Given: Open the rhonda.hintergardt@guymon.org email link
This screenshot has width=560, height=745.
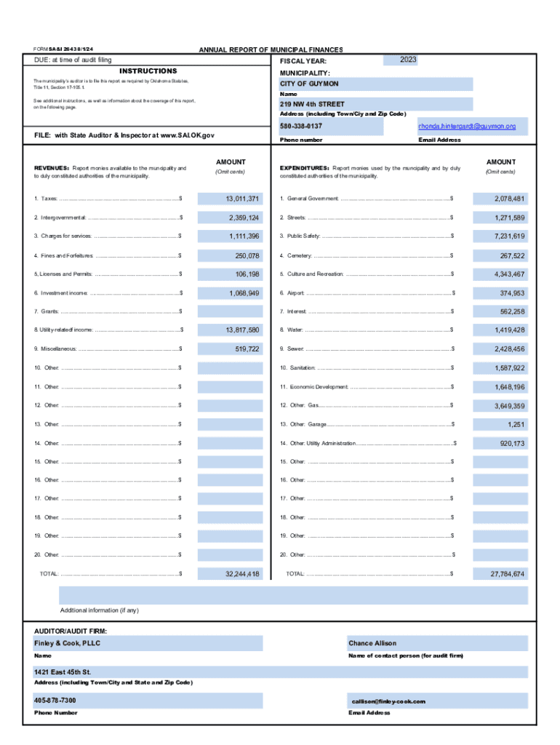Looking at the screenshot, I should coord(466,127).
